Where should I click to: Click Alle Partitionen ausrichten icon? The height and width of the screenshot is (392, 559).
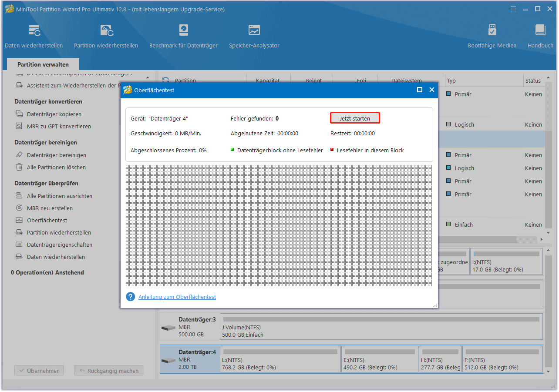[19, 196]
